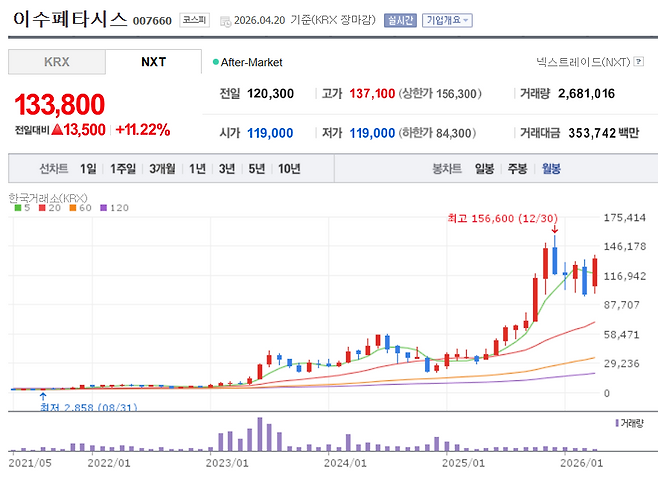The image size is (658, 486).
Task: Click the green 5 moving average swatch
Action: coord(16,208)
